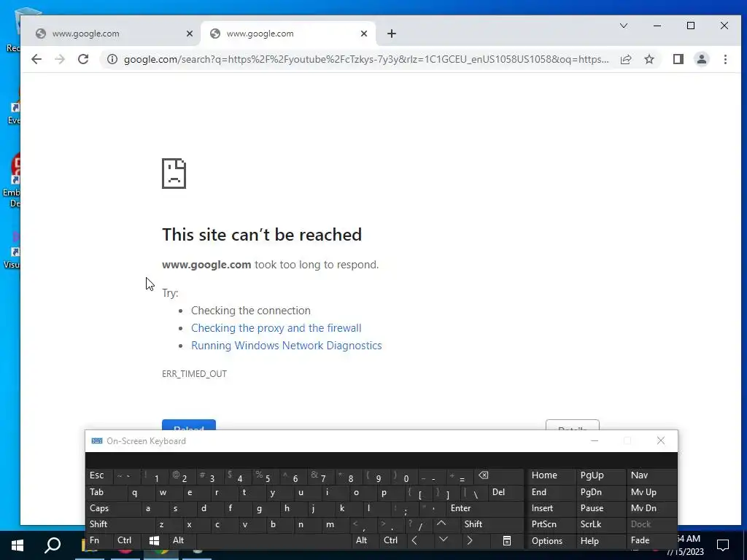Open a new tab with plus button
747x560 pixels.
pos(391,34)
